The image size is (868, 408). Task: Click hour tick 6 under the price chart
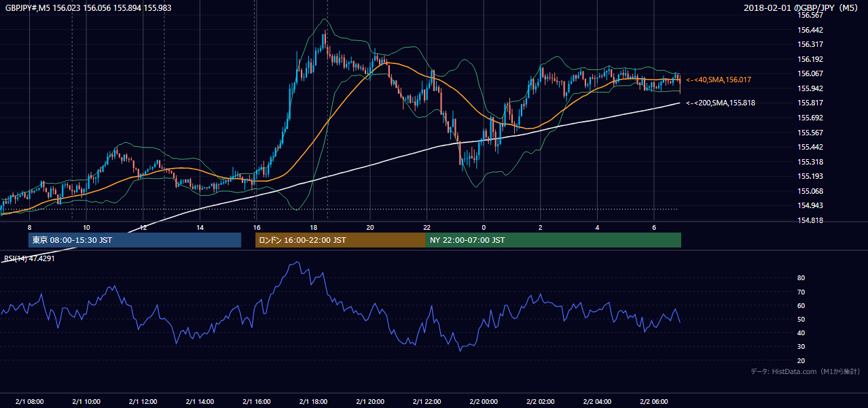[653, 227]
